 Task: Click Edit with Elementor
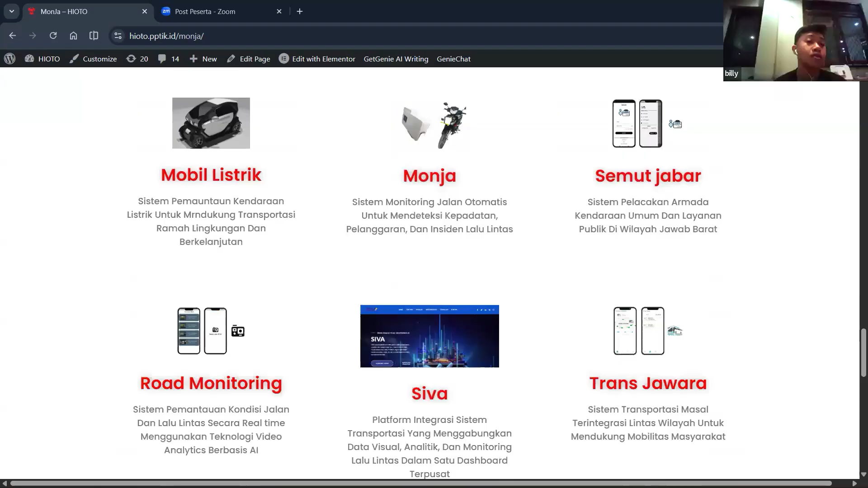point(317,59)
